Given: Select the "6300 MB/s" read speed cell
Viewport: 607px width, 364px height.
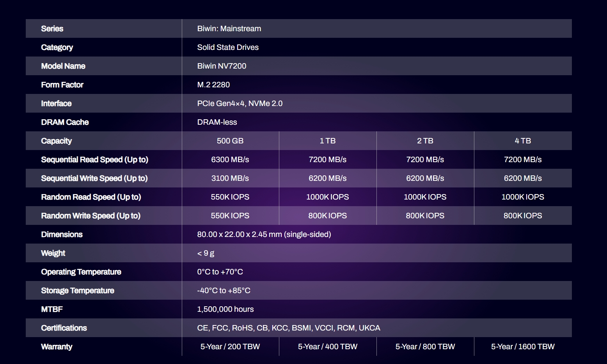Looking at the screenshot, I should pos(230,159).
